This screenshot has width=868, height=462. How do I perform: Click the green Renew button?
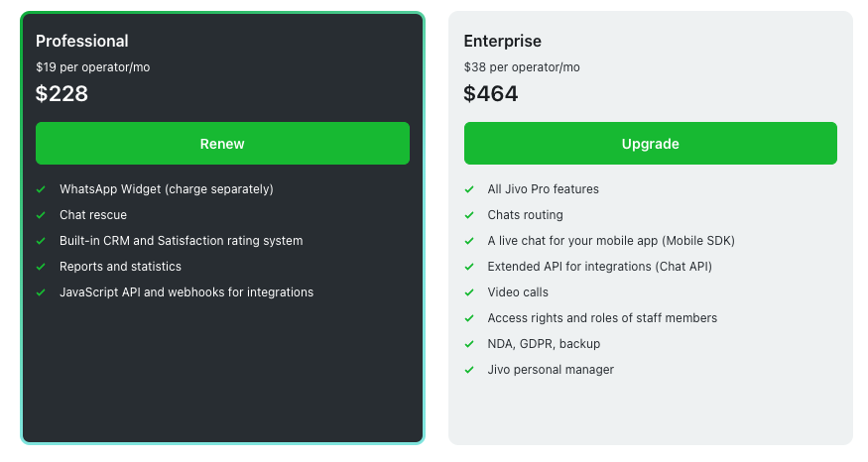[x=222, y=144]
